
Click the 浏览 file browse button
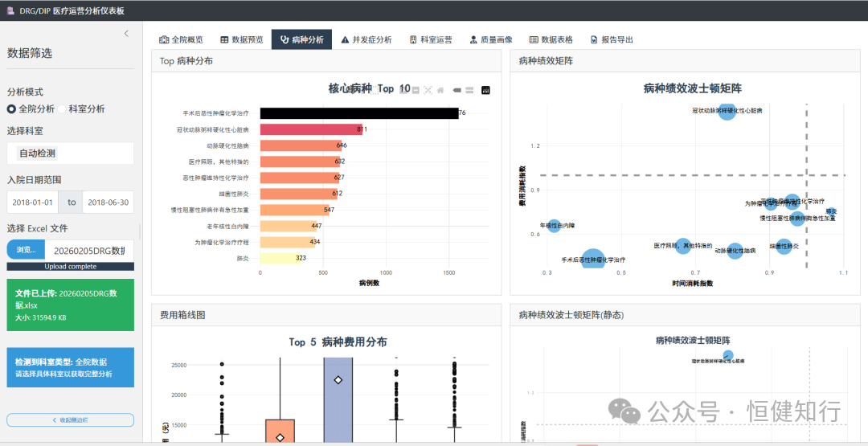pyautogui.click(x=26, y=250)
